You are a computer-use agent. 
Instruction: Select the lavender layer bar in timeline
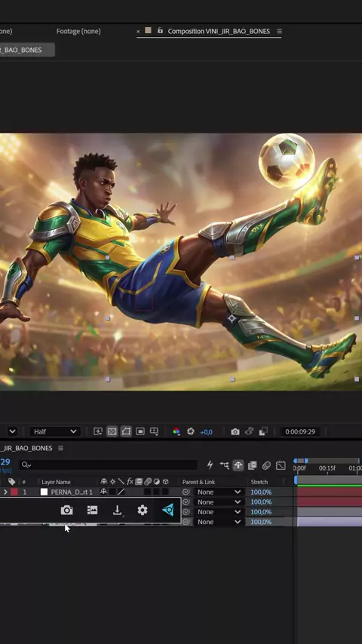point(330,522)
